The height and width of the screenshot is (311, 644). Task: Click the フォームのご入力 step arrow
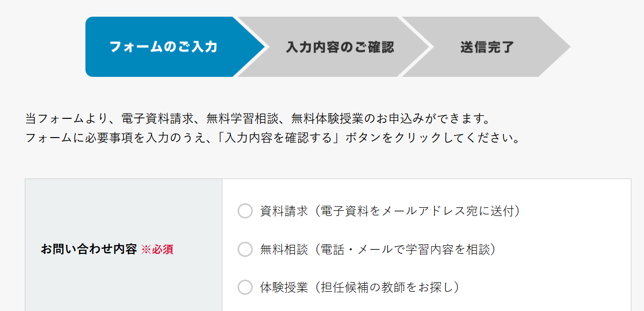[x=163, y=47]
